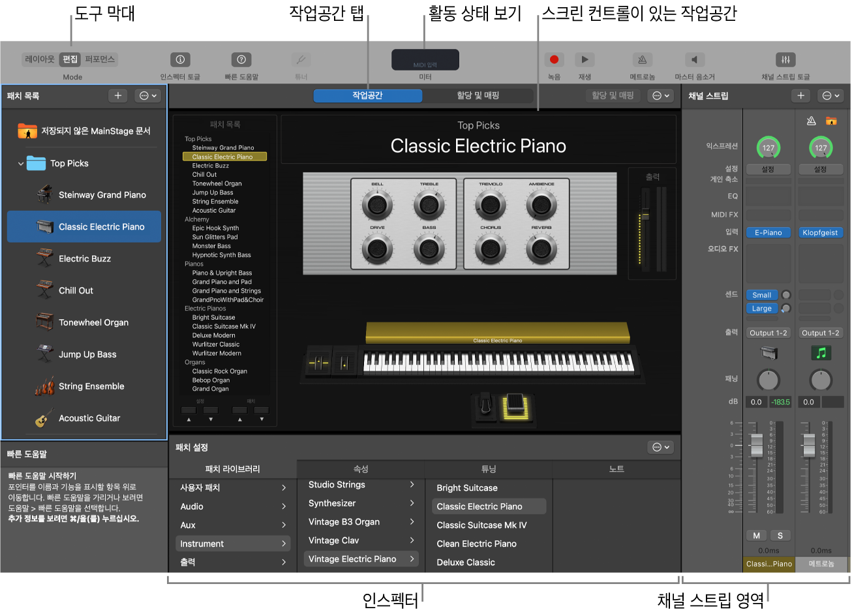Select the 튜너 tuning fork icon
This screenshot has width=852, height=616.
point(301,59)
